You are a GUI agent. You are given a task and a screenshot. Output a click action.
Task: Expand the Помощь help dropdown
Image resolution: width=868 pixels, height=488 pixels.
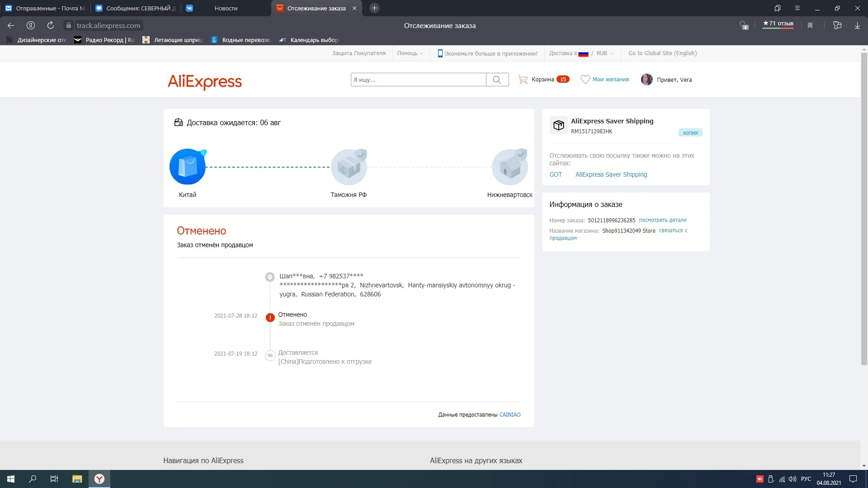(410, 53)
